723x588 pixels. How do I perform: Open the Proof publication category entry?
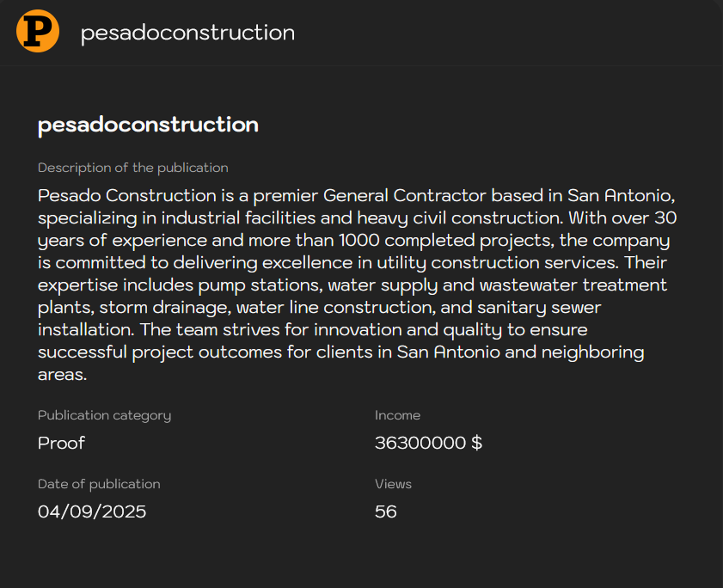pos(61,443)
